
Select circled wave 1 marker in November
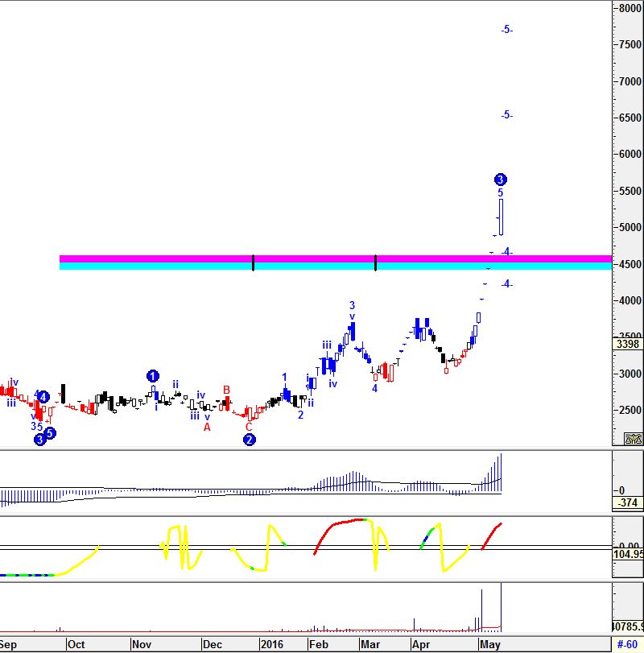tap(153, 376)
